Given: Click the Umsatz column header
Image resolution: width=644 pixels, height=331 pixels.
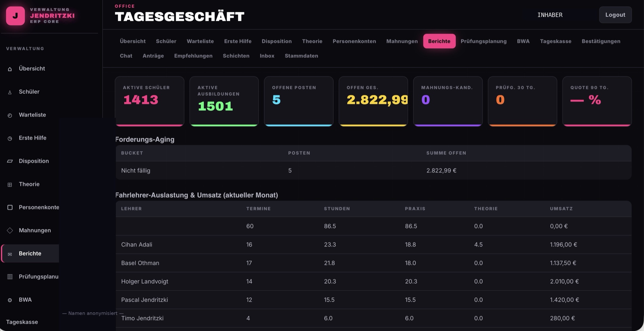Looking at the screenshot, I should 561,209.
